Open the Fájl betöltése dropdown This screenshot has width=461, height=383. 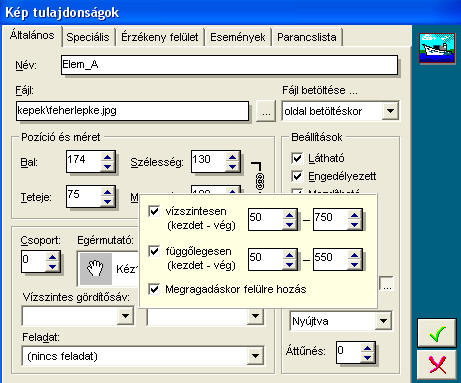pos(390,111)
